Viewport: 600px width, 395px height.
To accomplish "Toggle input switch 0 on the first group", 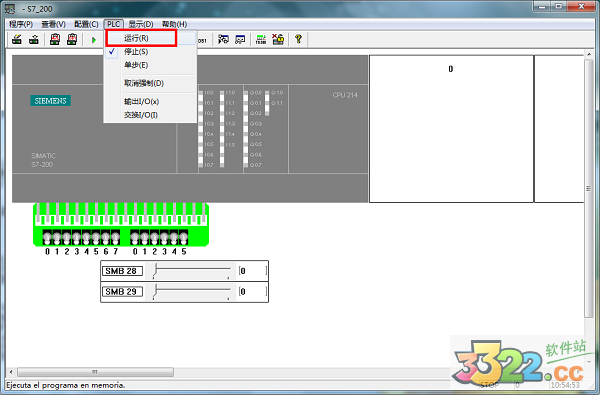I will tap(47, 238).
